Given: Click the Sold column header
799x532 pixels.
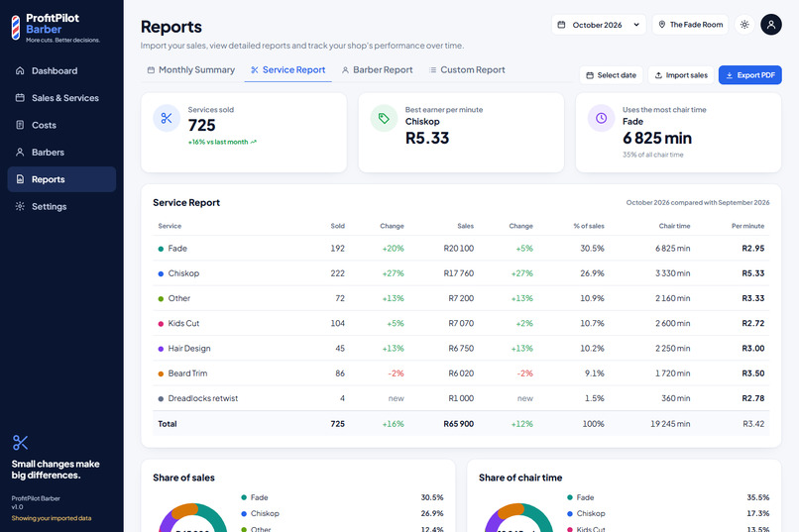Looking at the screenshot, I should tap(337, 226).
